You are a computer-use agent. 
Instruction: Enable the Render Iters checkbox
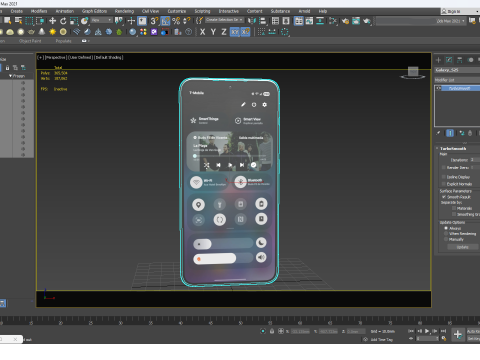(x=444, y=168)
